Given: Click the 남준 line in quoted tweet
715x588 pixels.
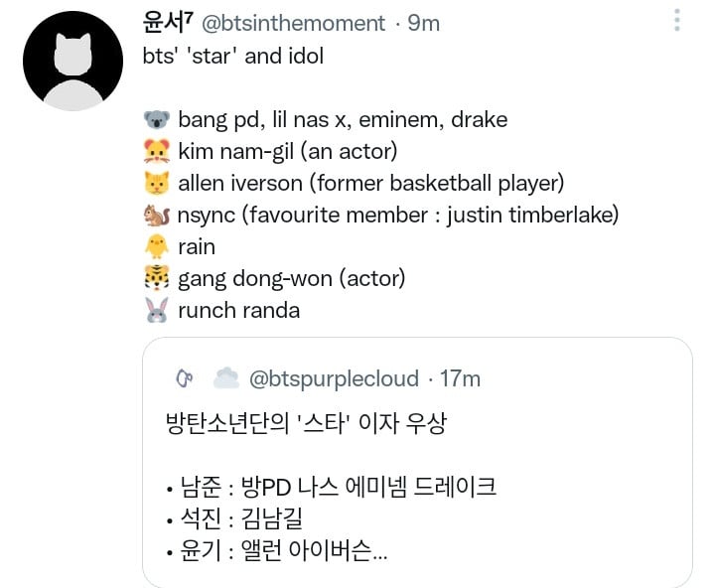Looking at the screenshot, I should [x=332, y=487].
